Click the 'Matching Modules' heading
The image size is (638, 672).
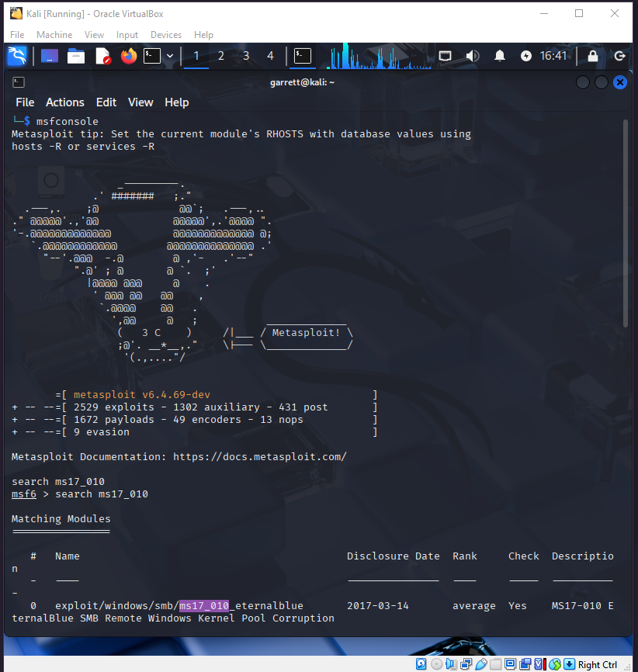61,519
